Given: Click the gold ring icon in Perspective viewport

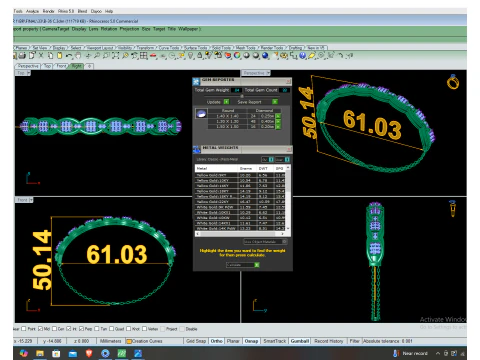Looking at the screenshot, I should click(453, 82).
